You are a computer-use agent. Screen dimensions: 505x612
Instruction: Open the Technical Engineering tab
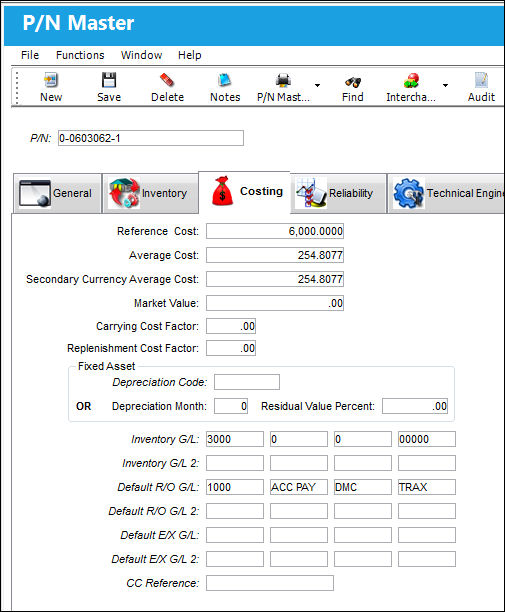[446, 193]
